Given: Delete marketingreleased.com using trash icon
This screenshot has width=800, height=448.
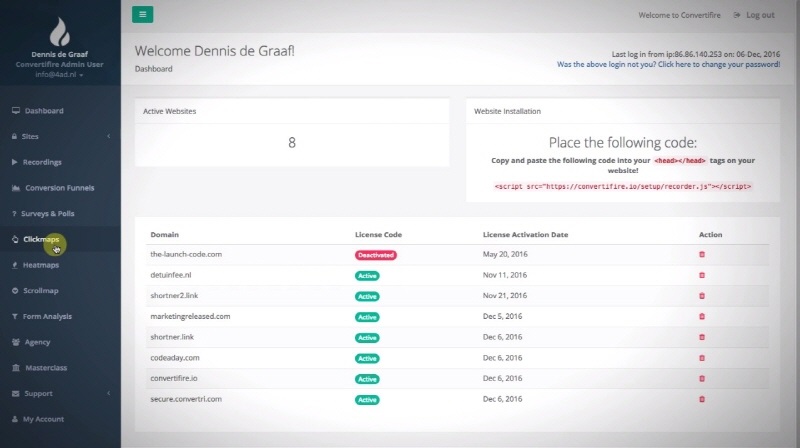Looking at the screenshot, I should point(702,316).
